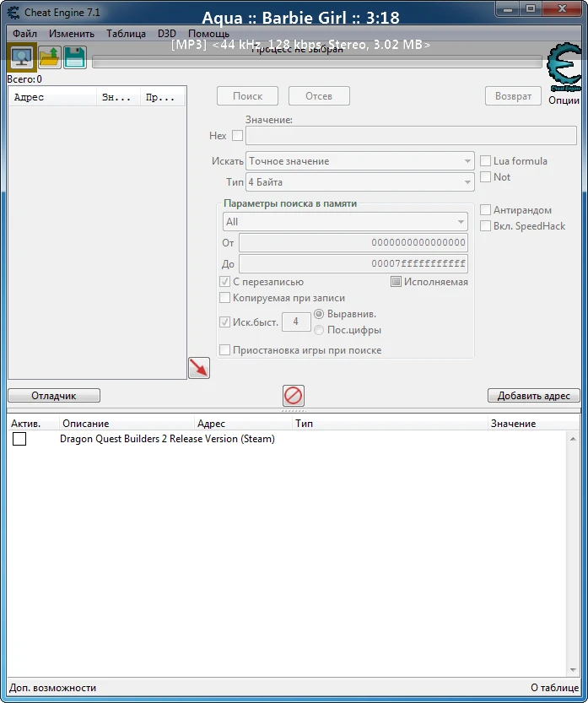Screen dimensions: 588x703
Task: Toggle the Hex checkbox
Action: pyautogui.click(x=238, y=135)
